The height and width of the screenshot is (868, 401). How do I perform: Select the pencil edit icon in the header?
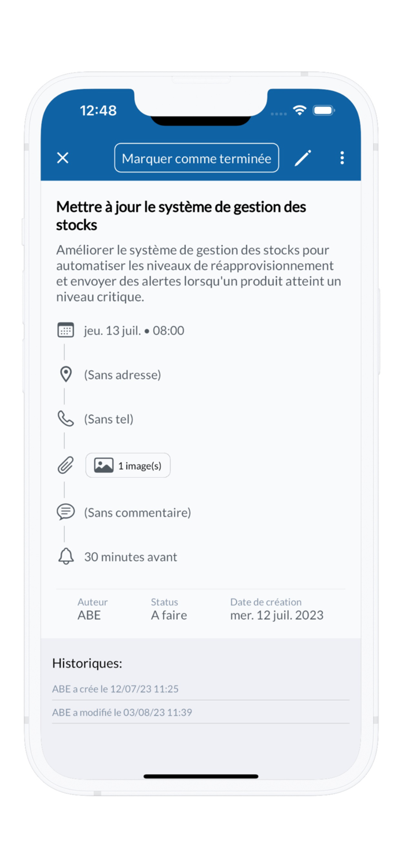(303, 157)
